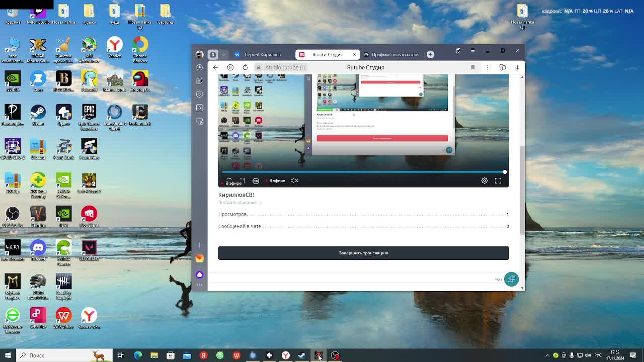Open the Left 4 Dead 2 shortcut
This screenshot has height=362, width=644.
(x=89, y=183)
